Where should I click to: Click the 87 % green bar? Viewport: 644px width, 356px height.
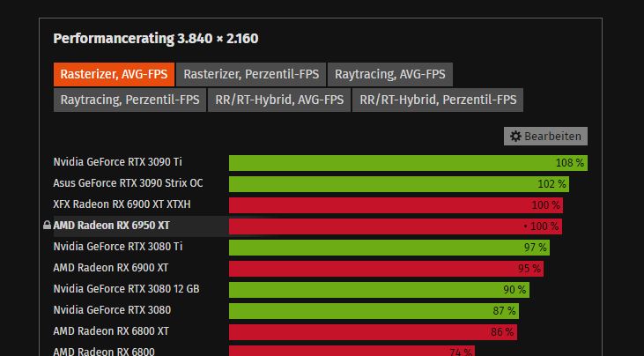click(x=374, y=311)
